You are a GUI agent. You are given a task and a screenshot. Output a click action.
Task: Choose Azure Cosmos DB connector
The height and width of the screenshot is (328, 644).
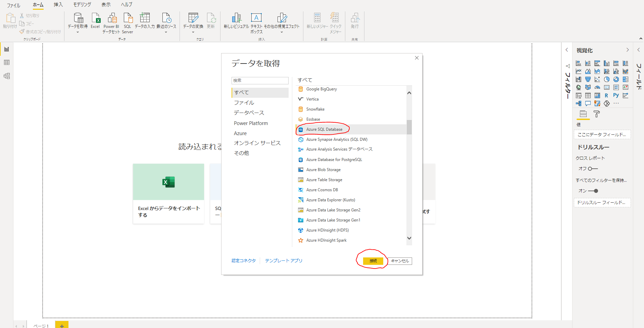point(351,190)
